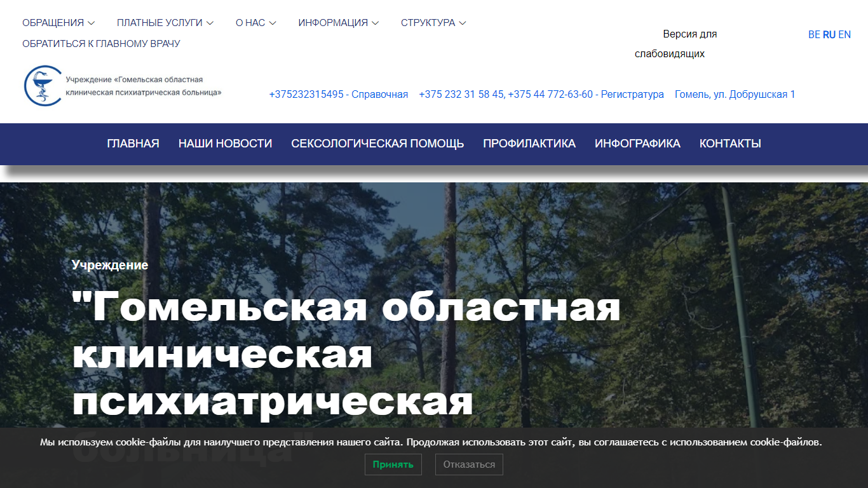Open ИНФОГРАФИКА page

[637, 144]
